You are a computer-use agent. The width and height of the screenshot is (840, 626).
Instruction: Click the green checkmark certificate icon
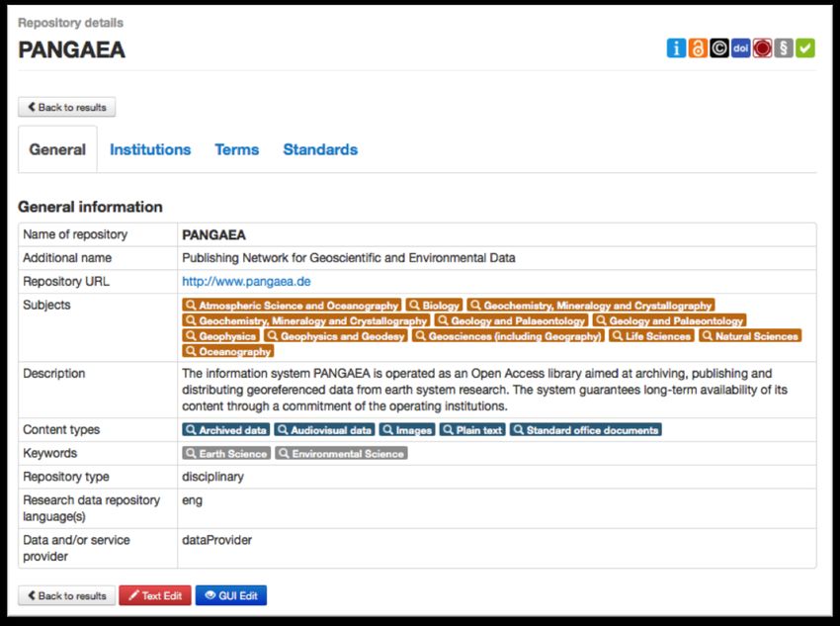[x=805, y=48]
